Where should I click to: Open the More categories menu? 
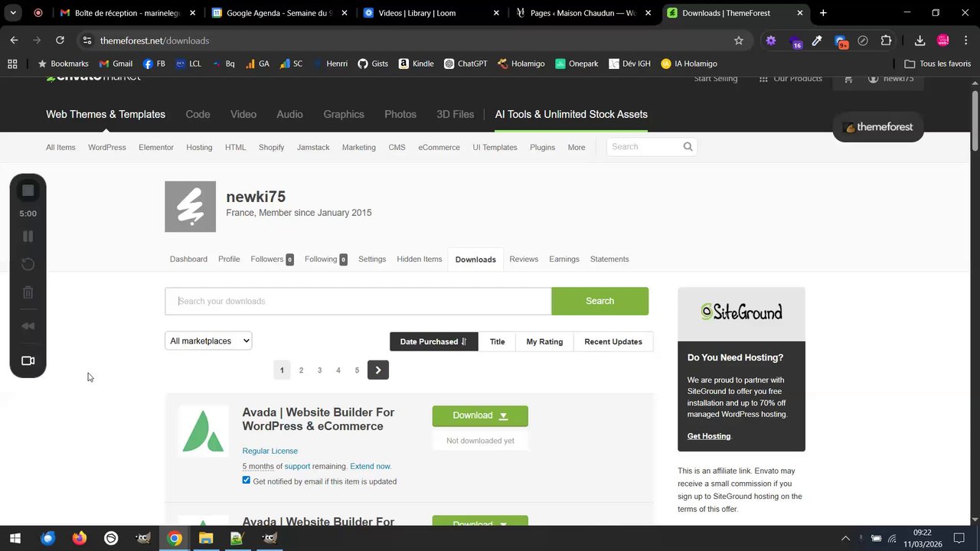point(577,148)
